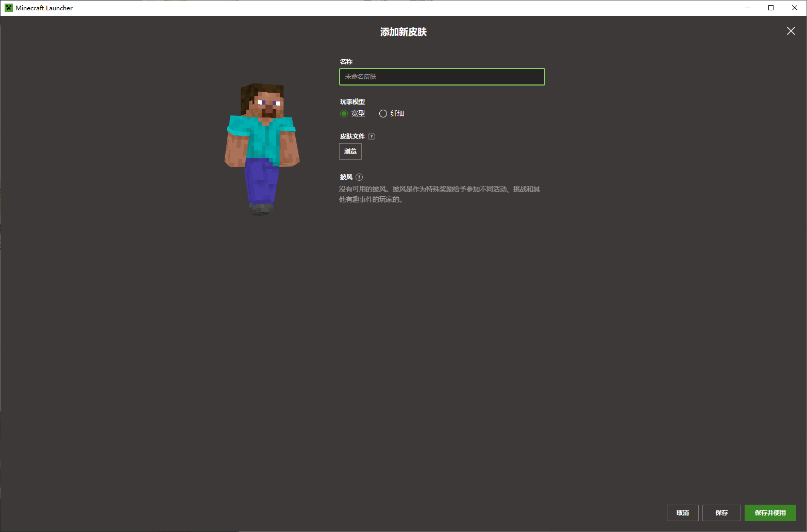Click the 名称 label
Image resolution: width=807 pixels, height=532 pixels.
[346, 62]
